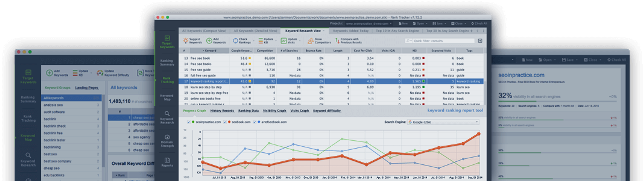Open the Search Engine Google (USA) dropdown
Viewport: 644px width, 181px height.
(443, 122)
